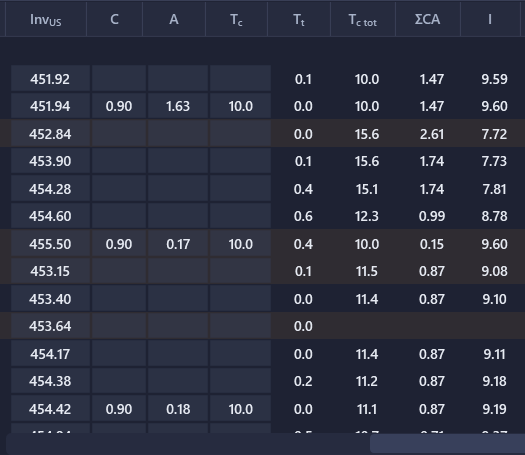Screen dimensions: 525x455
Task: Click empty Tc cell in row 454.17
Action: tap(240, 354)
